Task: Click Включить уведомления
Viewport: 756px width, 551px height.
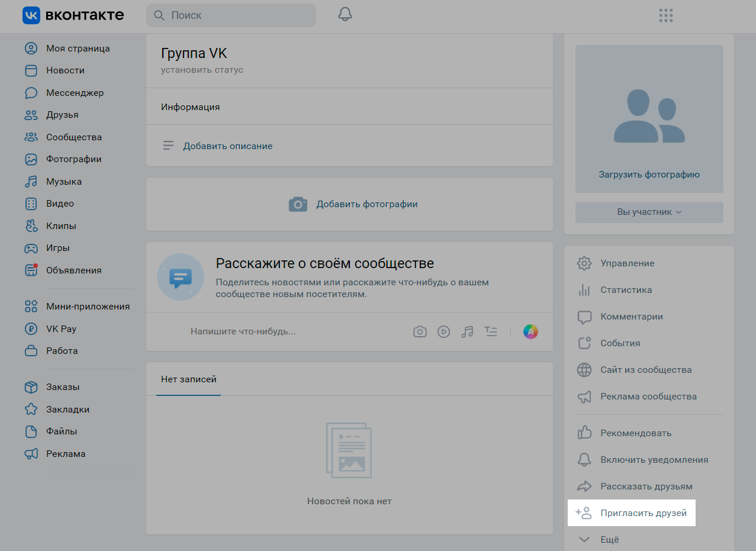Action: click(x=649, y=460)
